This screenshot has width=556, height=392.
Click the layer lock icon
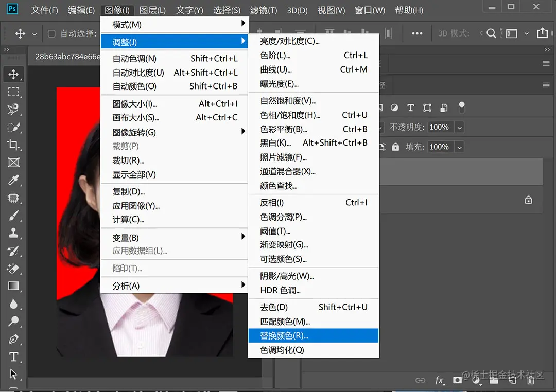pyautogui.click(x=528, y=200)
